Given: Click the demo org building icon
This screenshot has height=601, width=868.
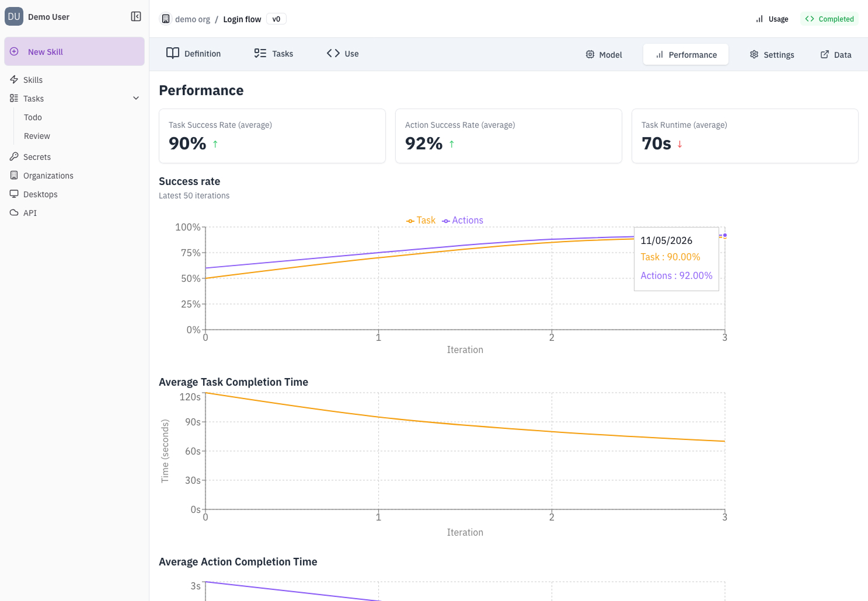Looking at the screenshot, I should click(166, 19).
